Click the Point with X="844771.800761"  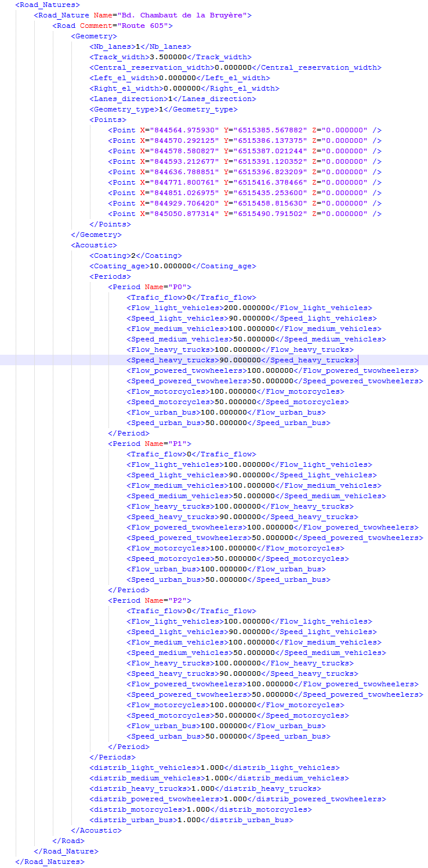(x=245, y=182)
